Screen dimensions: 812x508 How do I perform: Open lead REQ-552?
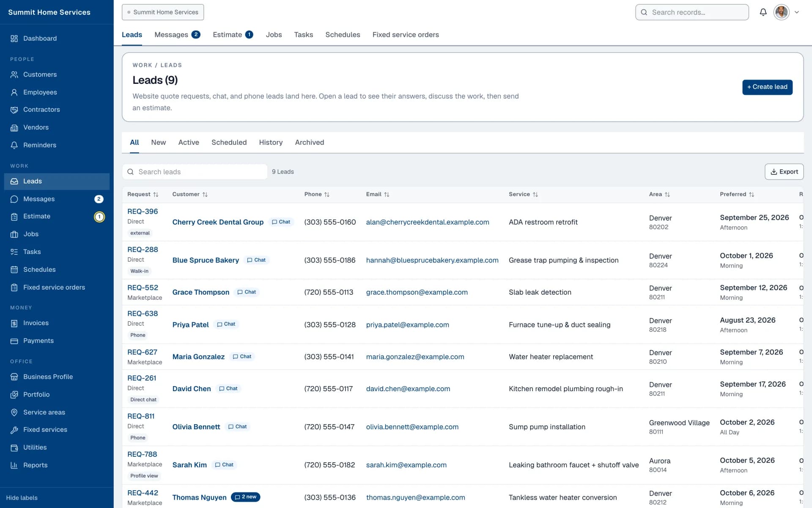tap(143, 288)
